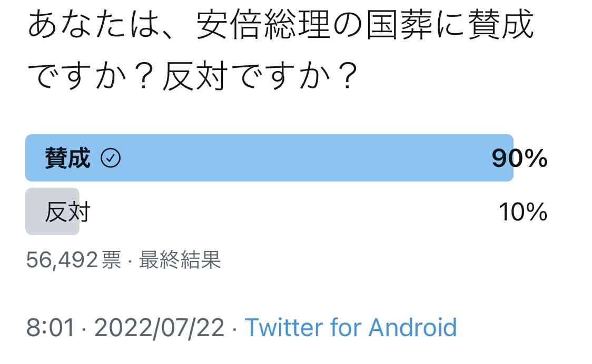Click the 2022/07/22 tweet date

[x=160, y=327]
